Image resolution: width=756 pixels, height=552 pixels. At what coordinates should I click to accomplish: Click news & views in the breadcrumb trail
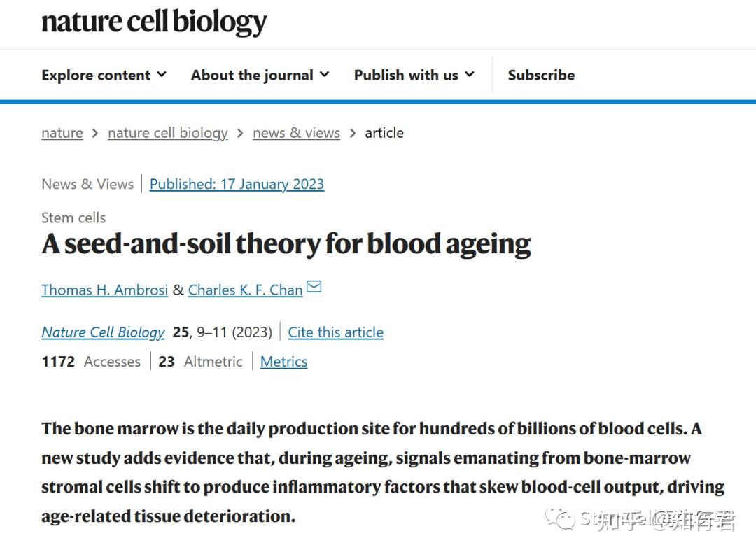[x=296, y=133]
